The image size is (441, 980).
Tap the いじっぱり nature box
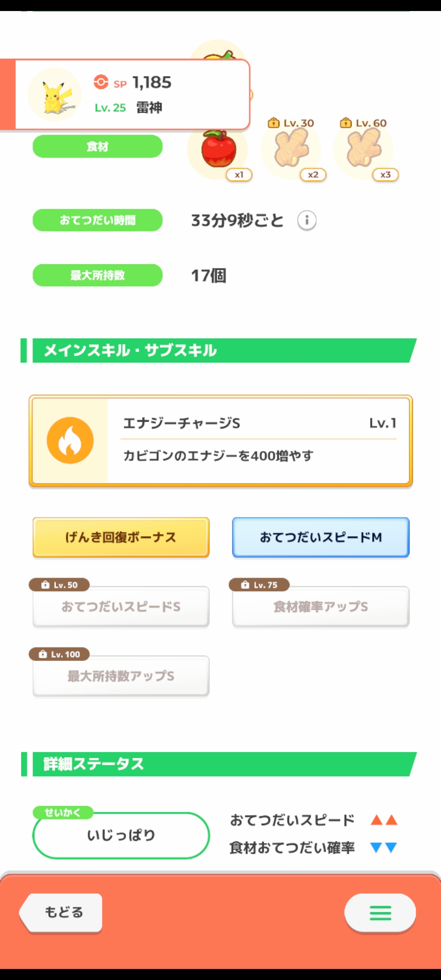(x=121, y=835)
